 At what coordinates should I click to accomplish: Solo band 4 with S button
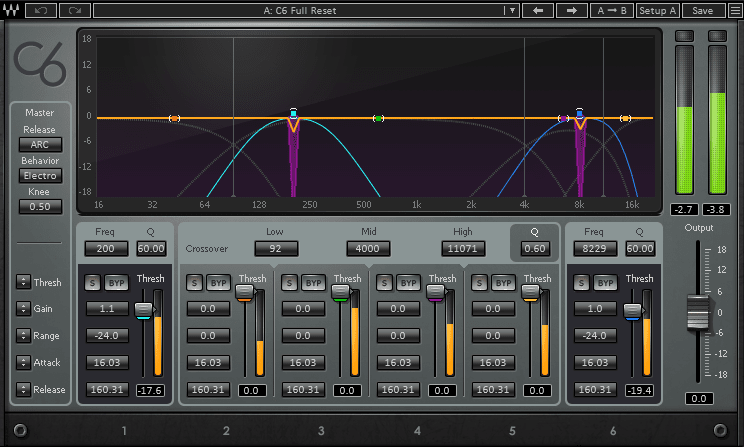(x=384, y=283)
